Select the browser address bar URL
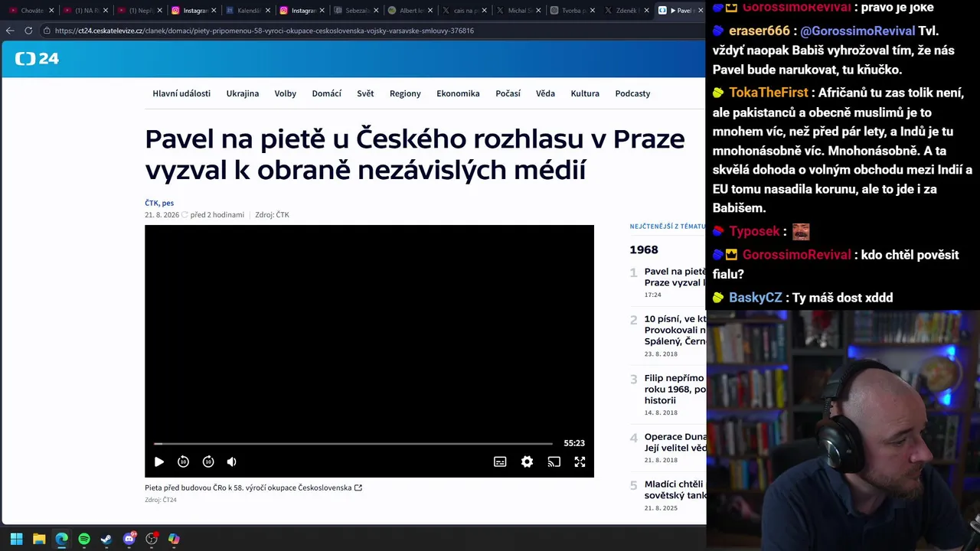The image size is (980, 551). pyautogui.click(x=264, y=31)
